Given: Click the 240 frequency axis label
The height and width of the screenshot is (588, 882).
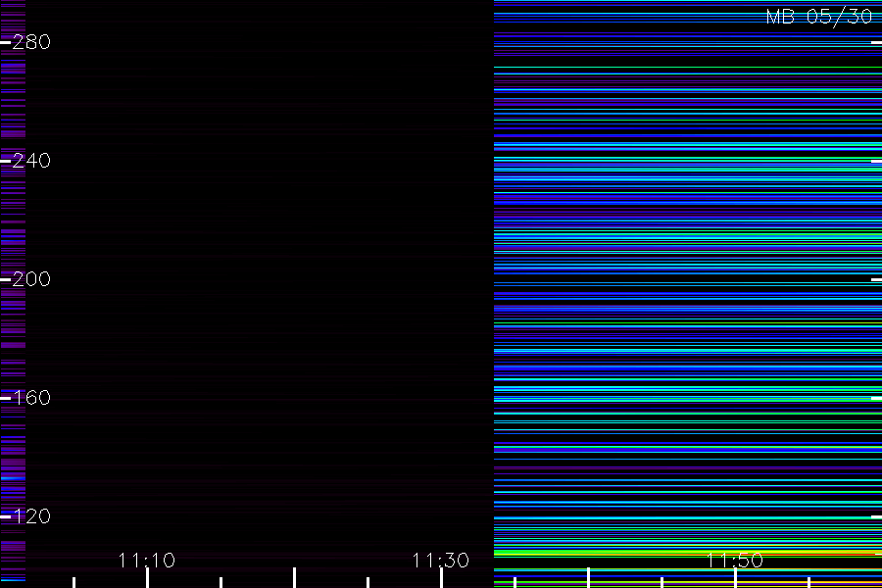Looking at the screenshot, I should click(31, 161).
